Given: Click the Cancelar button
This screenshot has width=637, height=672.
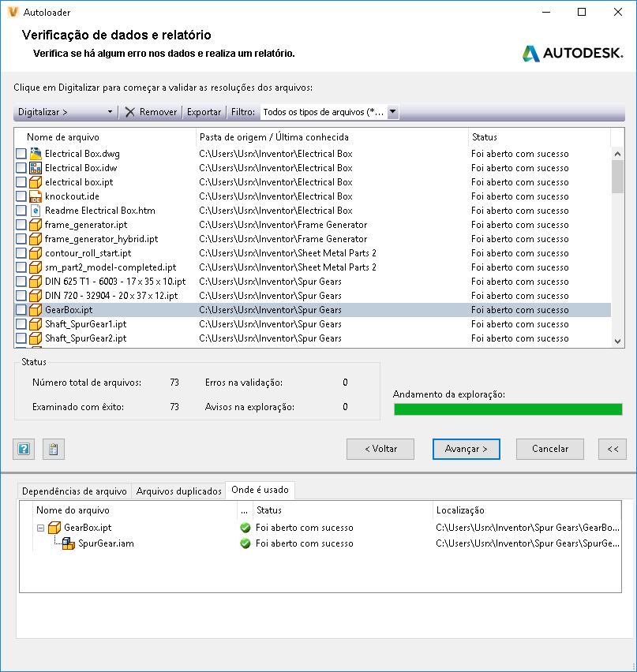Looking at the screenshot, I should click(x=550, y=449).
